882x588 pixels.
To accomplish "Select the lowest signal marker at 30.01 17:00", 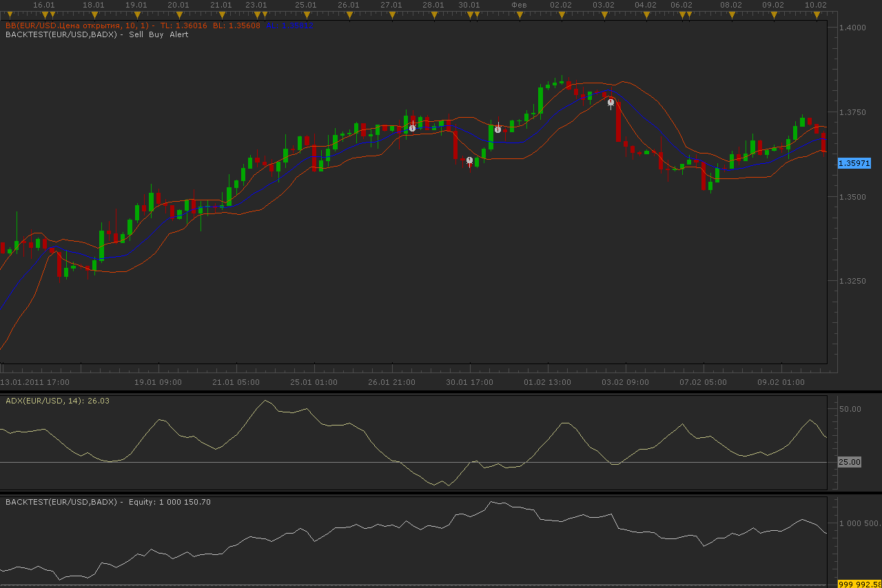I will 469,160.
